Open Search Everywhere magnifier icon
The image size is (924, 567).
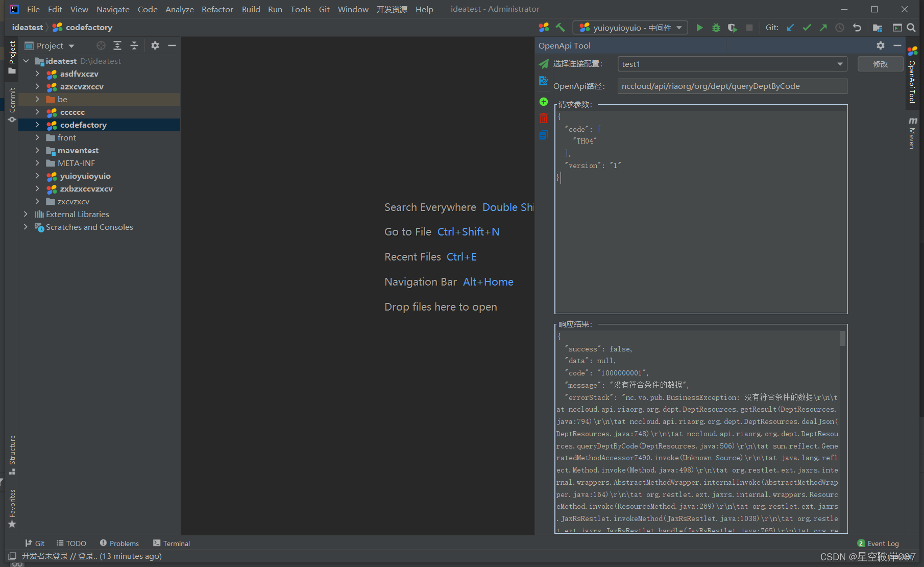click(x=911, y=28)
